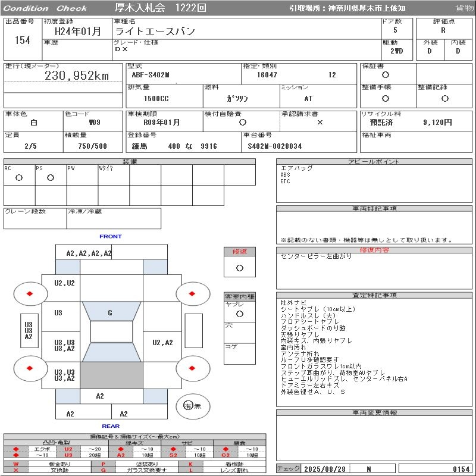
Task: Click the red X legend label by 交換跡
Action: (x=16, y=470)
